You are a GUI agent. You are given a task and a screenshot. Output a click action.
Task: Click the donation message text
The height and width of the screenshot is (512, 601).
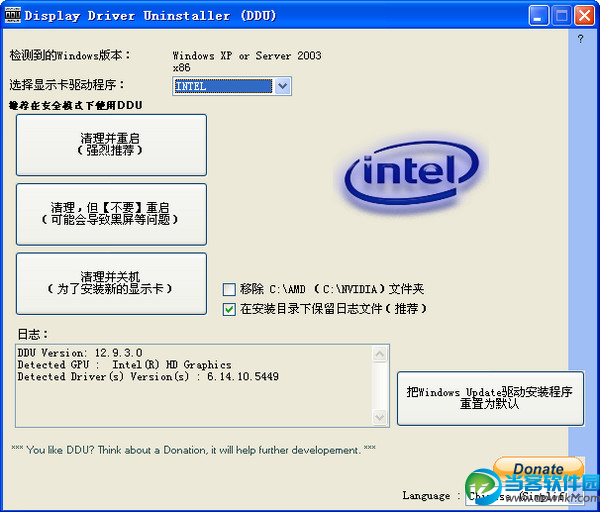[x=194, y=450]
